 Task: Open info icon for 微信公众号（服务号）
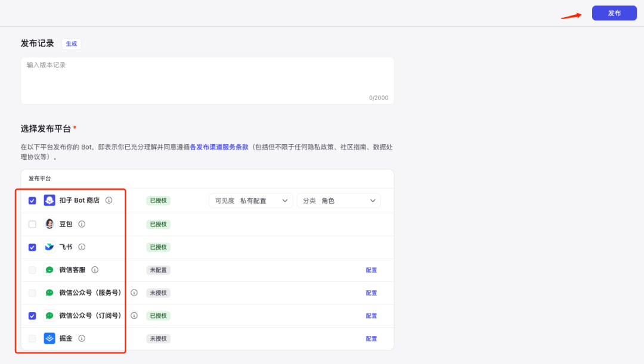(x=134, y=293)
